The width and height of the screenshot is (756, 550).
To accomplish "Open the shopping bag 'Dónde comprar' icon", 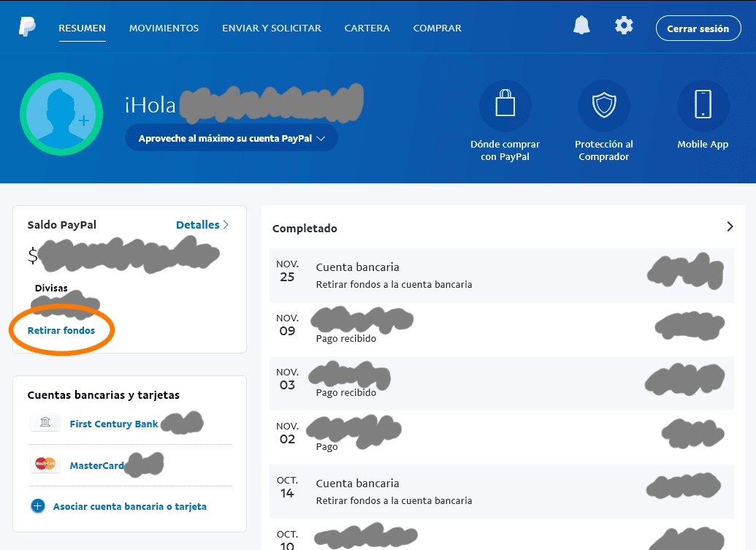I will click(505, 106).
